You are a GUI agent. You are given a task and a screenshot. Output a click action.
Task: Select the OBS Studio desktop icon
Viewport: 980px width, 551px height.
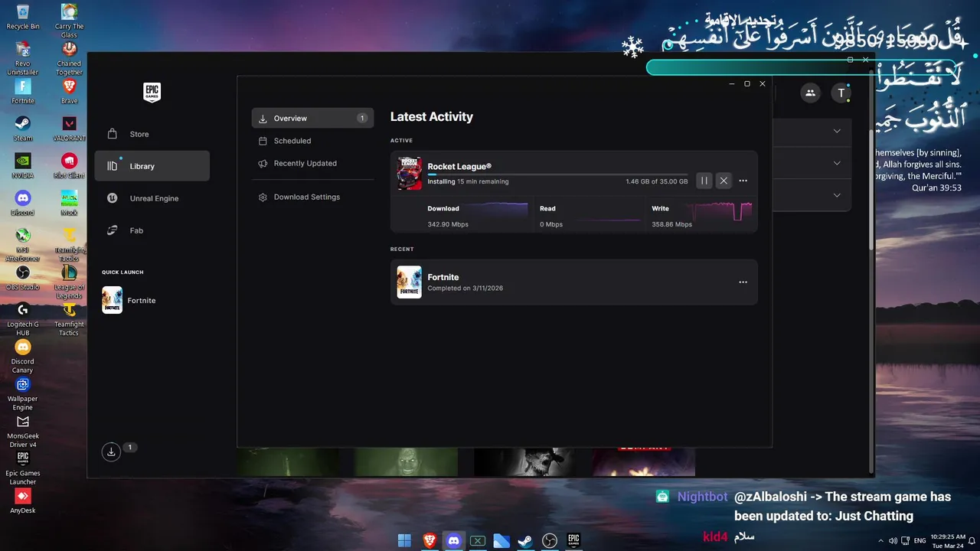(x=23, y=278)
